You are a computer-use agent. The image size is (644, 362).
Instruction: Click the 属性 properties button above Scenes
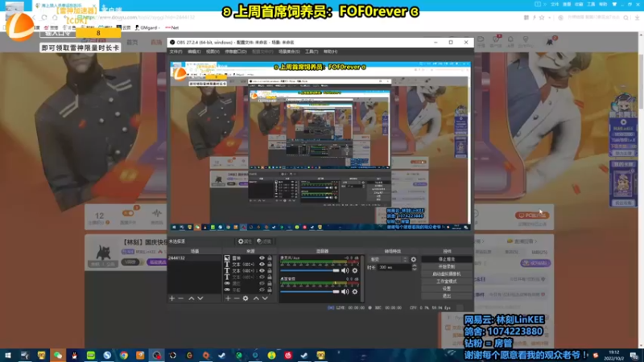(246, 241)
